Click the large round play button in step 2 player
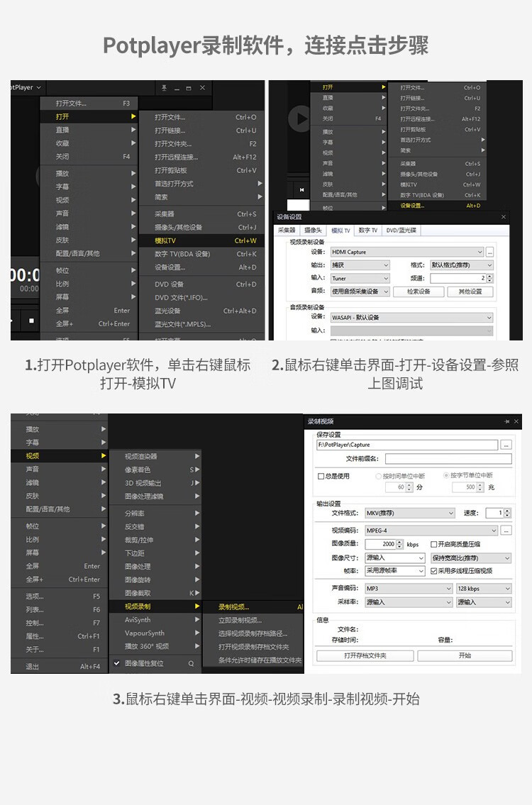This screenshot has height=805, width=532. pyautogui.click(x=299, y=118)
